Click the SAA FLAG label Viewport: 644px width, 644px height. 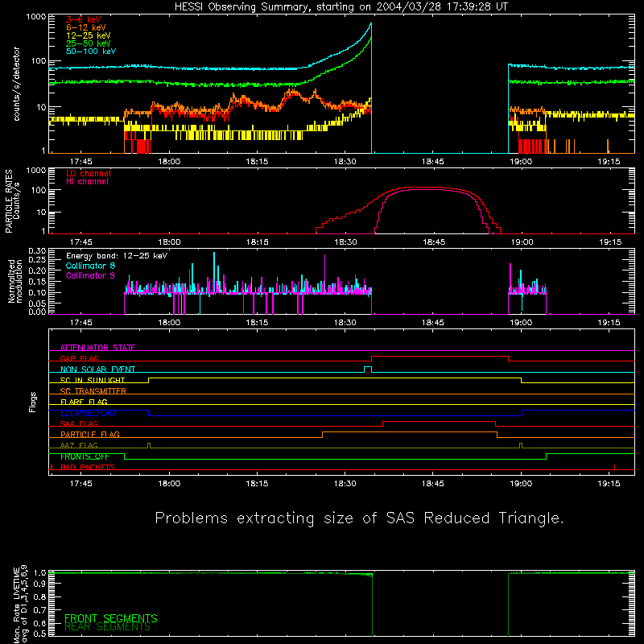click(79, 423)
